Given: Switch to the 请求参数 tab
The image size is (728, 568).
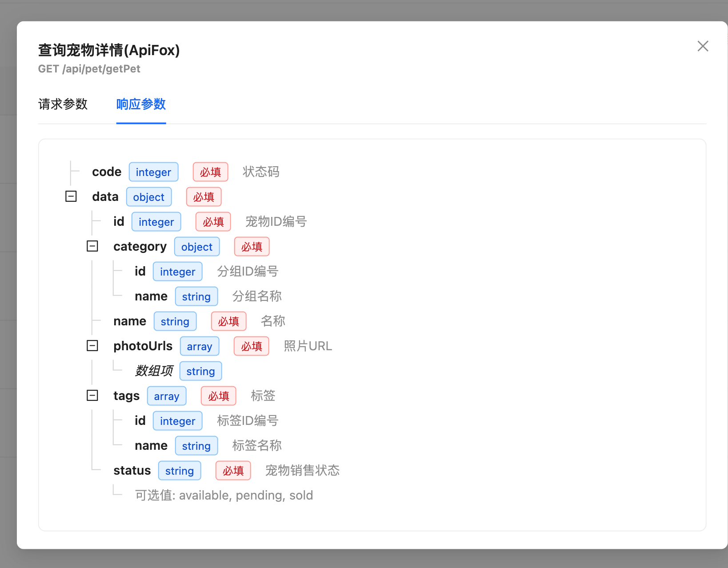Looking at the screenshot, I should [63, 104].
